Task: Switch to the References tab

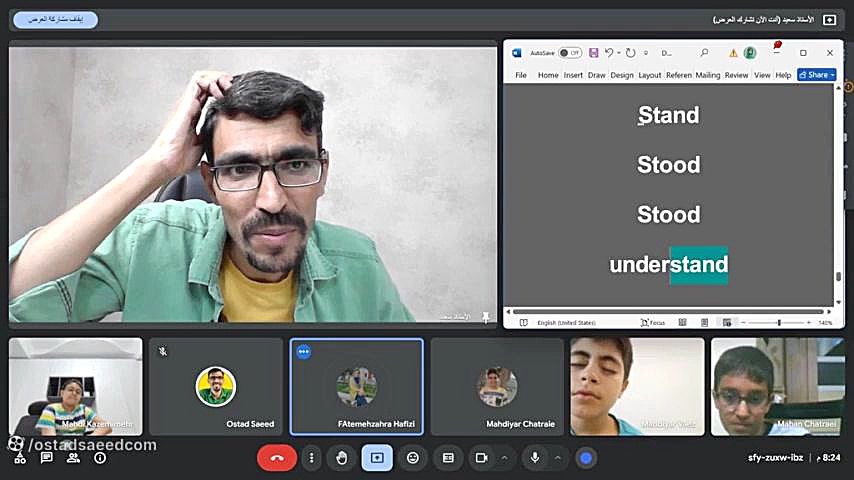Action: 679,75
